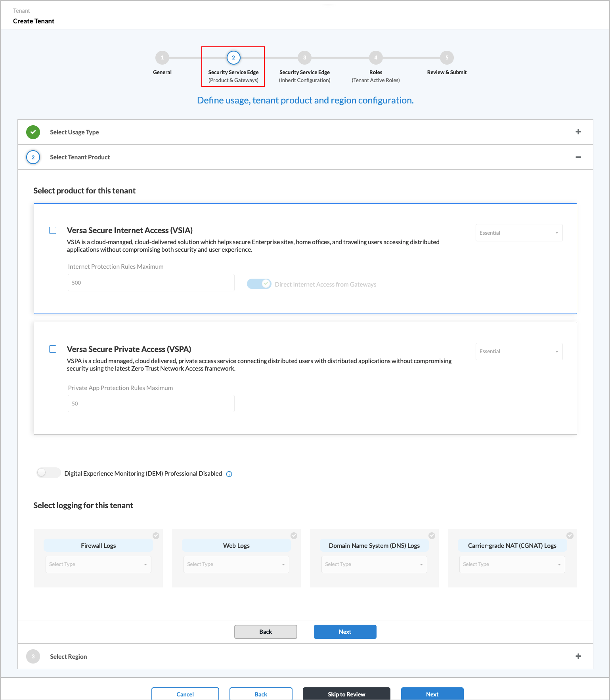This screenshot has width=610, height=700.
Task: Click DNS Logs card check icon
Action: pos(432,536)
